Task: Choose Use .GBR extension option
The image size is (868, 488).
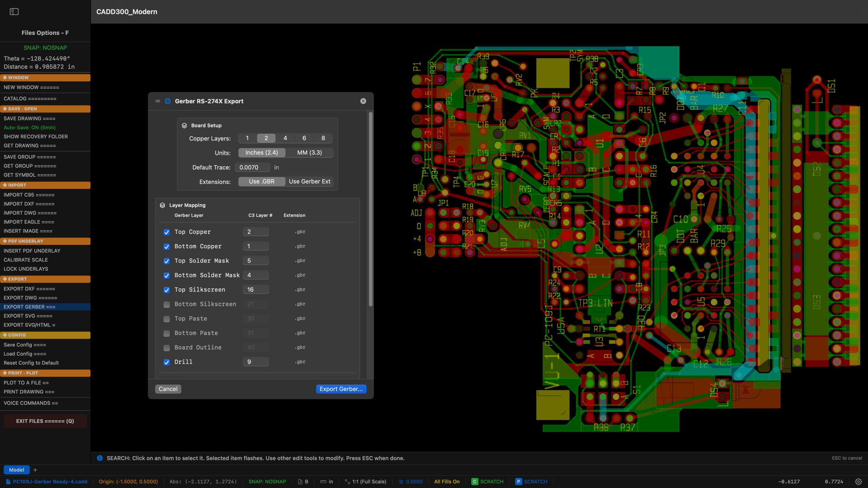Action: click(x=262, y=182)
